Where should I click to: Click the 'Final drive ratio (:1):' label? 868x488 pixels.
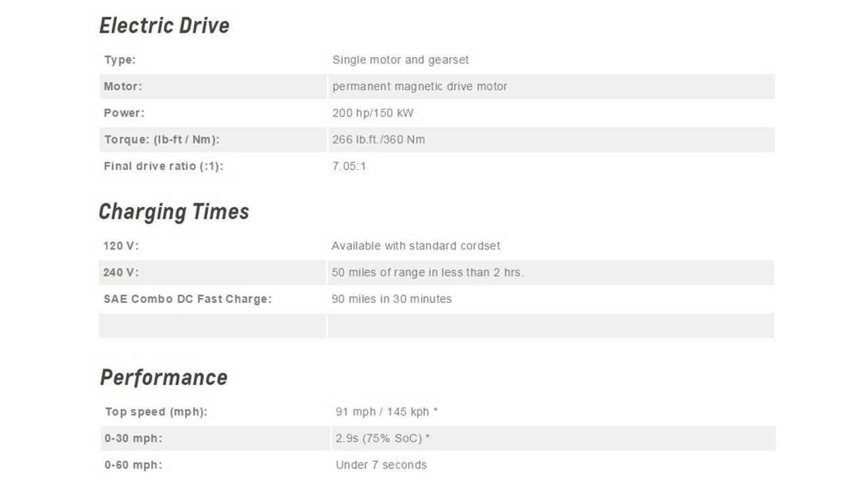click(x=163, y=166)
